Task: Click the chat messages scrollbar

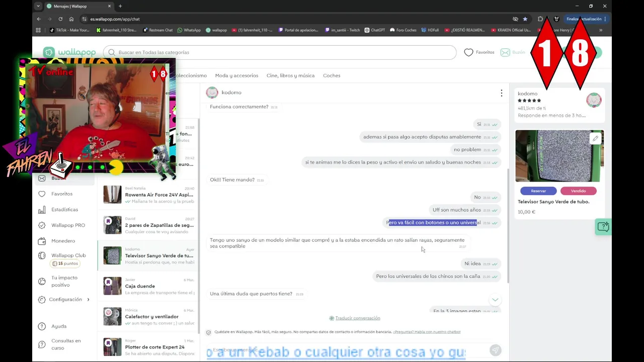Action: (x=507, y=225)
